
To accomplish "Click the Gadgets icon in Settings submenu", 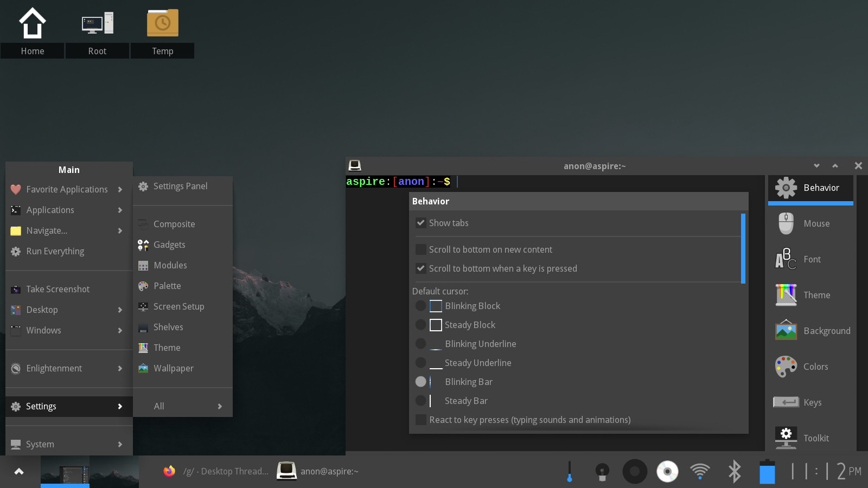I will pyautogui.click(x=143, y=245).
